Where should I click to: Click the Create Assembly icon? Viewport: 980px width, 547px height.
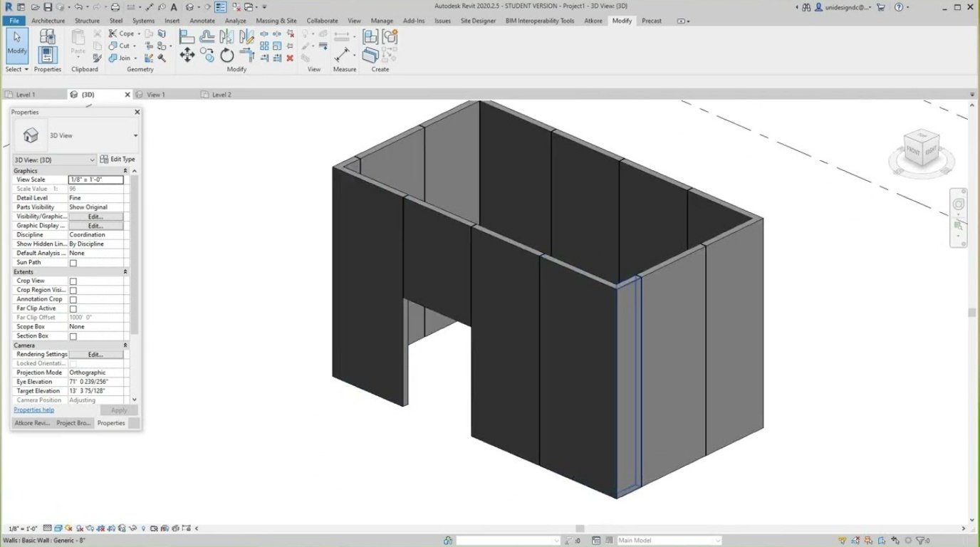point(370,37)
